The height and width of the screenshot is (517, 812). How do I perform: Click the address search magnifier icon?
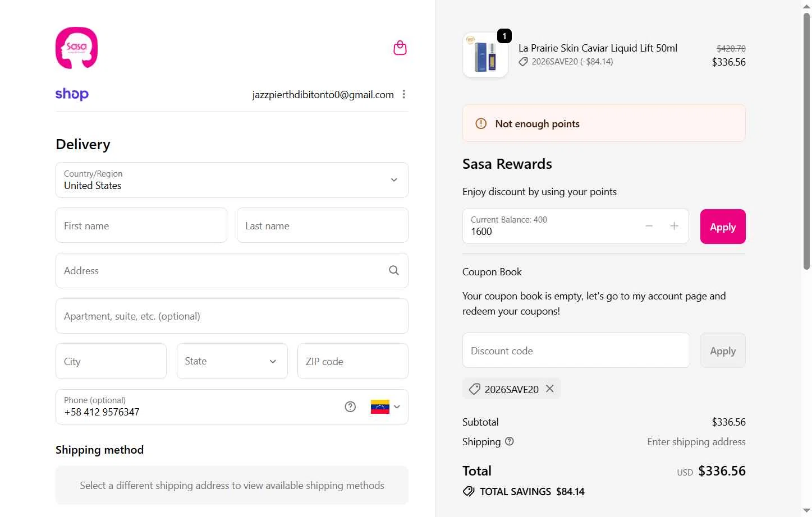coord(394,270)
